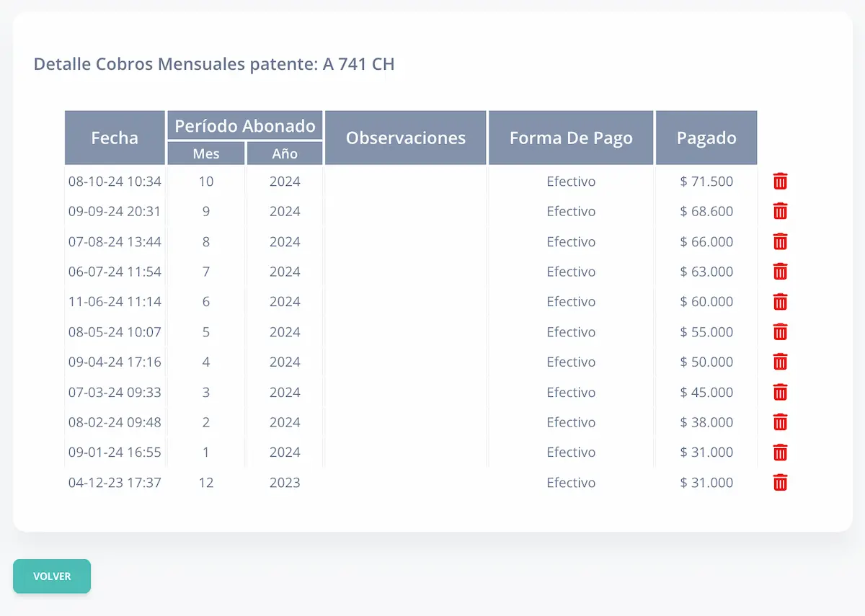Click the Año column header
The width and height of the screenshot is (865, 616).
[284, 153]
